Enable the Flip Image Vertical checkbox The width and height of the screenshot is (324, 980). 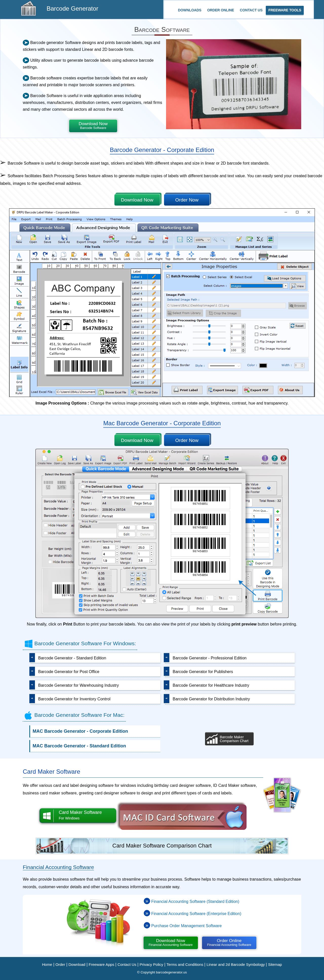pos(257,342)
